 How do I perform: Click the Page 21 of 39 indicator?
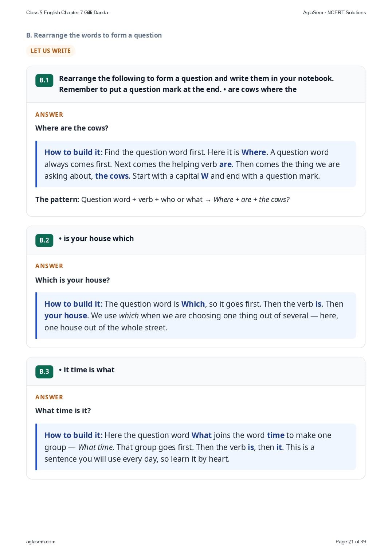[350, 542]
